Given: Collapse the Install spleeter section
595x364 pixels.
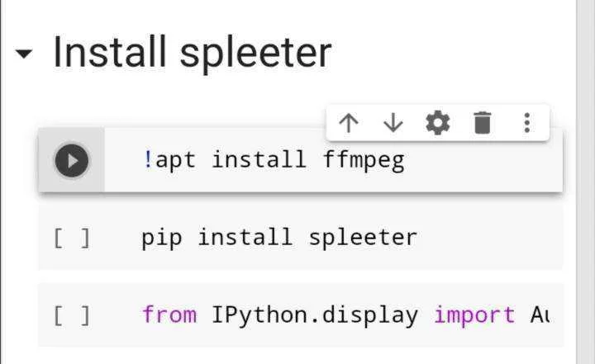Looking at the screenshot, I should click(x=24, y=54).
